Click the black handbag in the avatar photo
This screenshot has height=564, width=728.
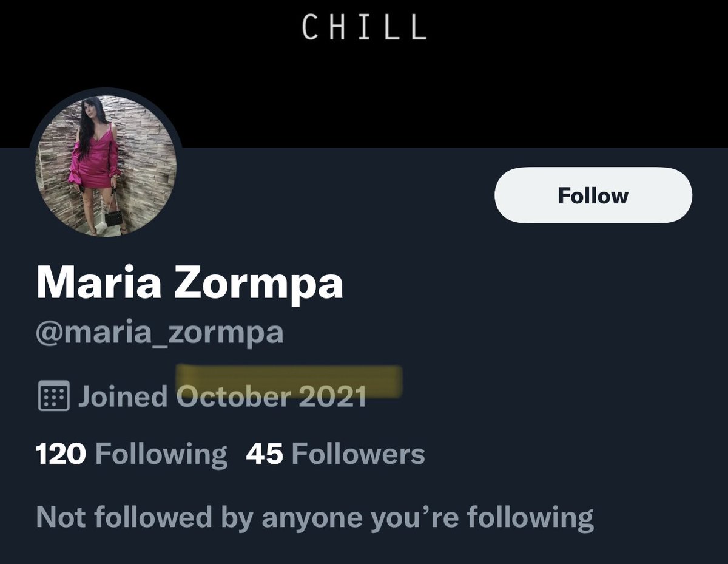coord(113,216)
